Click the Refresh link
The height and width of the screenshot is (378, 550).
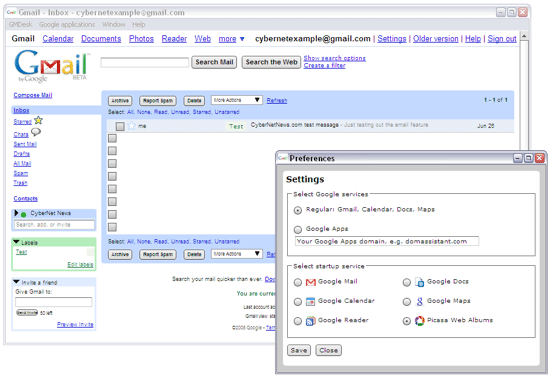[277, 101]
